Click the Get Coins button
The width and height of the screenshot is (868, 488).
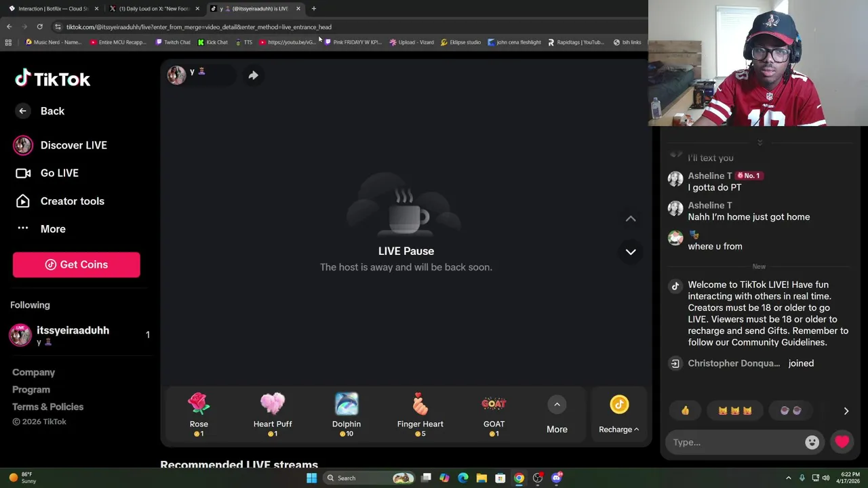76,264
